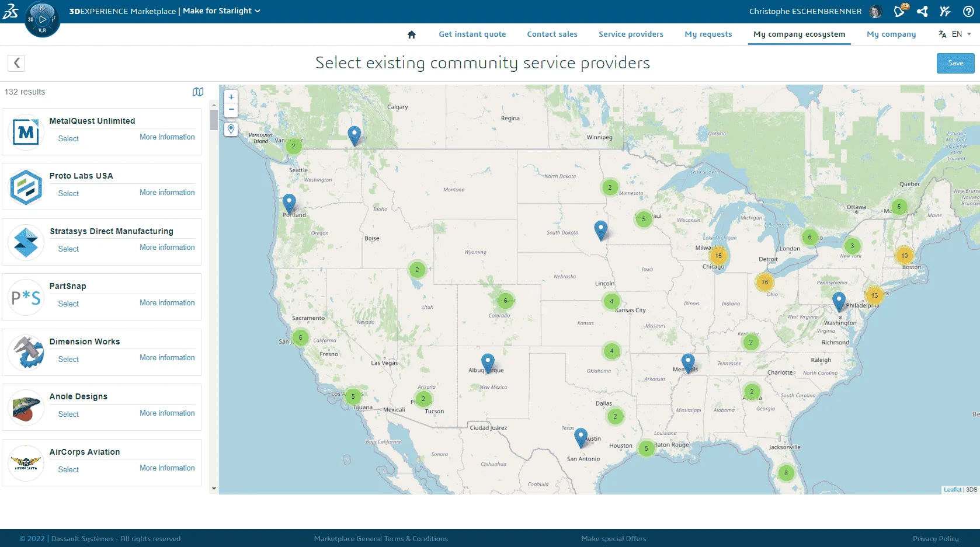
Task: Open the EN language dropdown
Action: 957,34
